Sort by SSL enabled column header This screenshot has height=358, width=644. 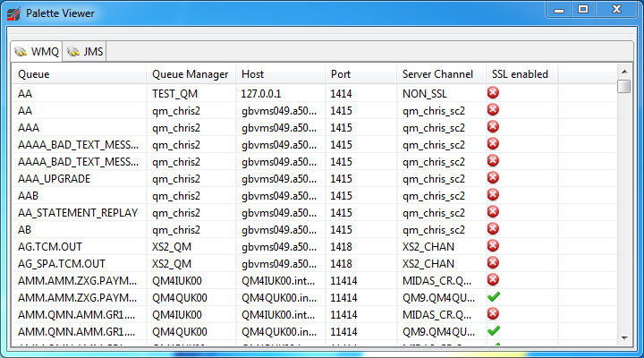click(x=521, y=74)
